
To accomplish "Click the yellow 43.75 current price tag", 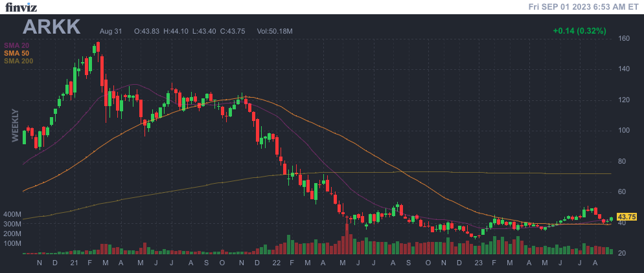I will click(627, 217).
